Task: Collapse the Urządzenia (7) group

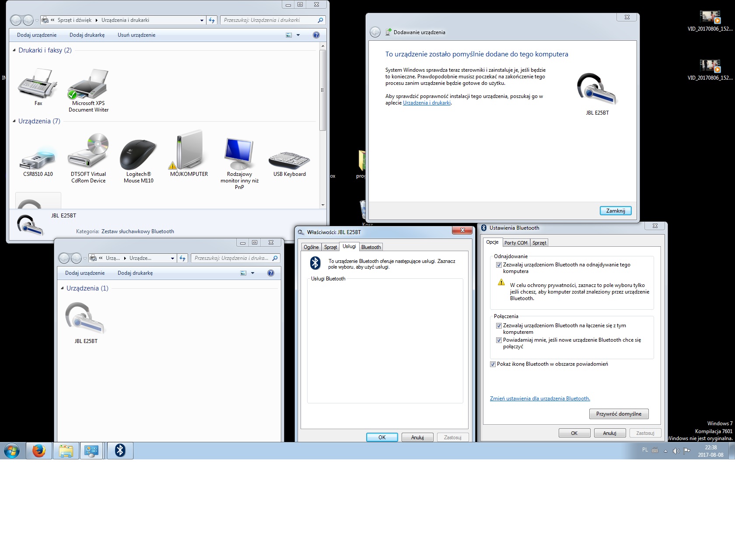Action: (x=14, y=121)
